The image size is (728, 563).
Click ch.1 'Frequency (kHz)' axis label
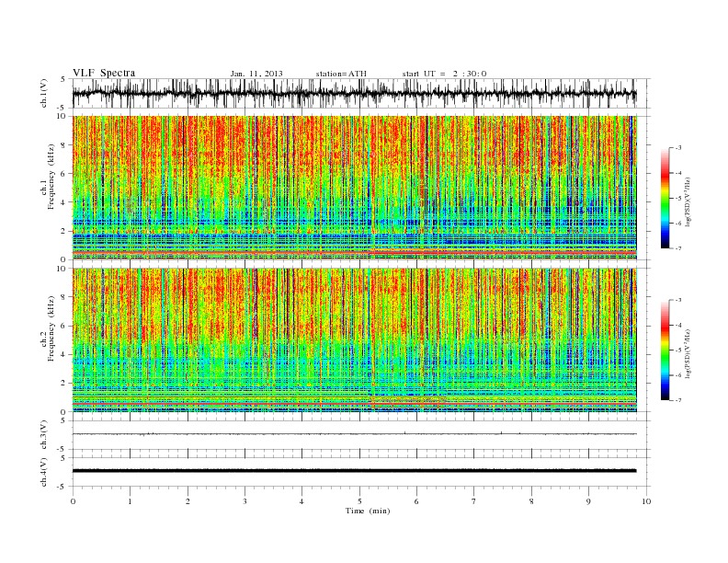(x=51, y=177)
